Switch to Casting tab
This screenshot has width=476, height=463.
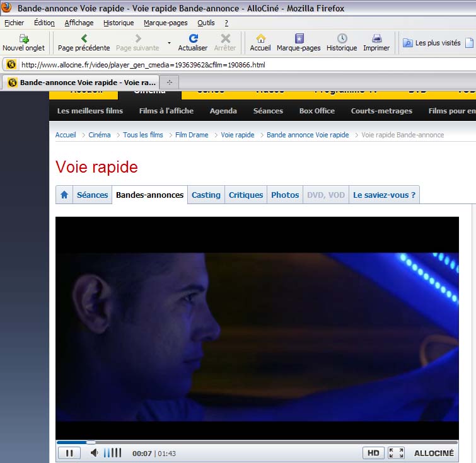tap(206, 195)
